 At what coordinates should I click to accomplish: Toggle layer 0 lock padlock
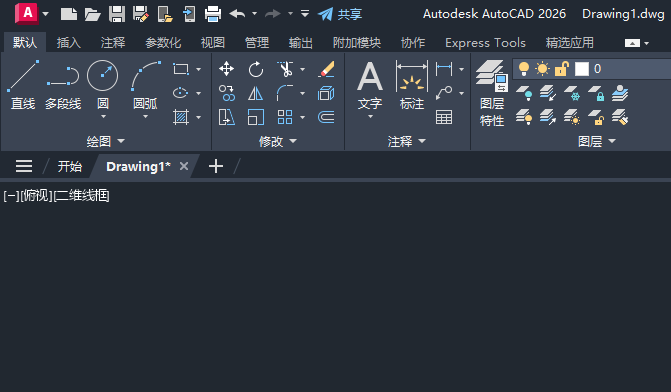click(x=561, y=69)
